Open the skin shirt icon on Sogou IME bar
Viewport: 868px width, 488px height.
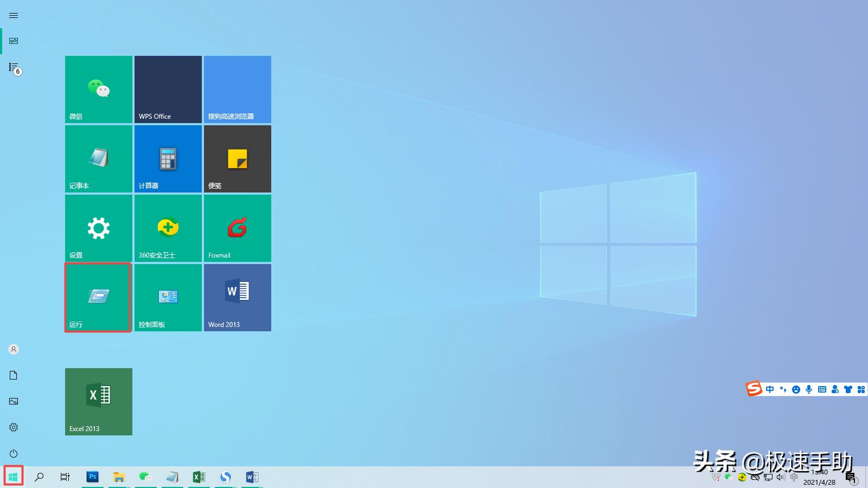[848, 389]
